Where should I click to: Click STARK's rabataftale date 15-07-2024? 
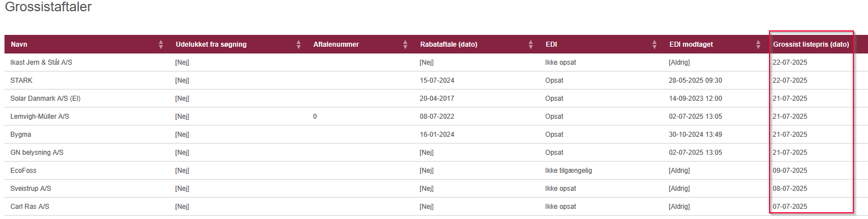tap(437, 81)
